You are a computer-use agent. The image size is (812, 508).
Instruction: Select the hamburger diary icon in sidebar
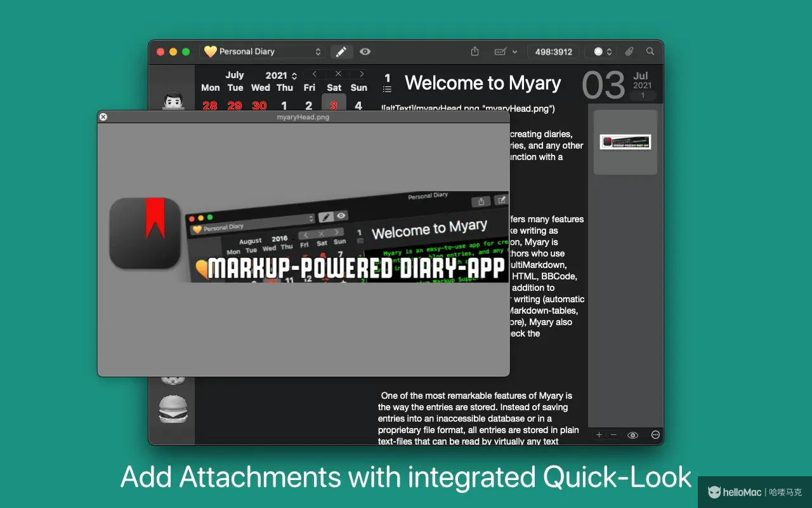pos(173,409)
